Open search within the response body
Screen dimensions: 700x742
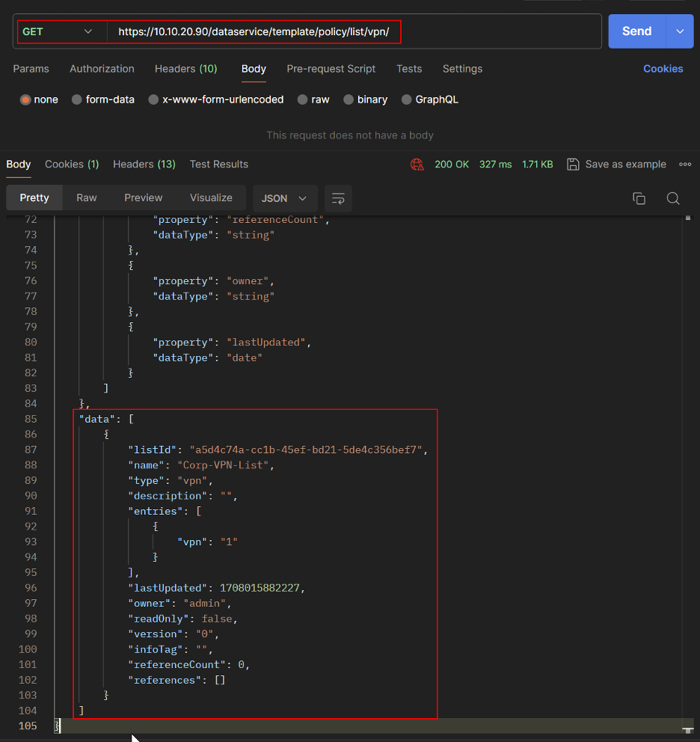[x=673, y=198]
